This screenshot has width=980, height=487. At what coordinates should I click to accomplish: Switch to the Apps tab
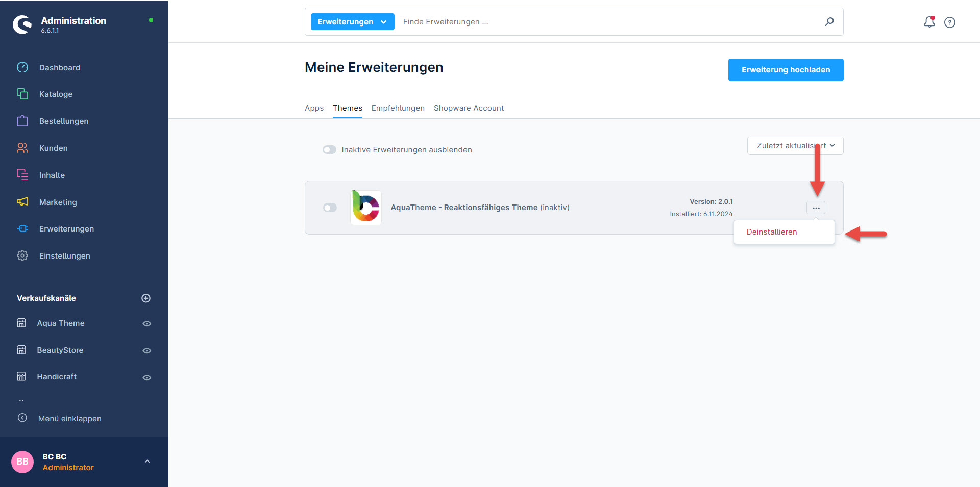click(314, 108)
